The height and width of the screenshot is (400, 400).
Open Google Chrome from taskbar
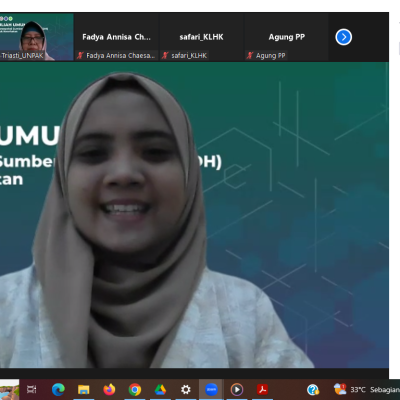pyautogui.click(x=135, y=389)
